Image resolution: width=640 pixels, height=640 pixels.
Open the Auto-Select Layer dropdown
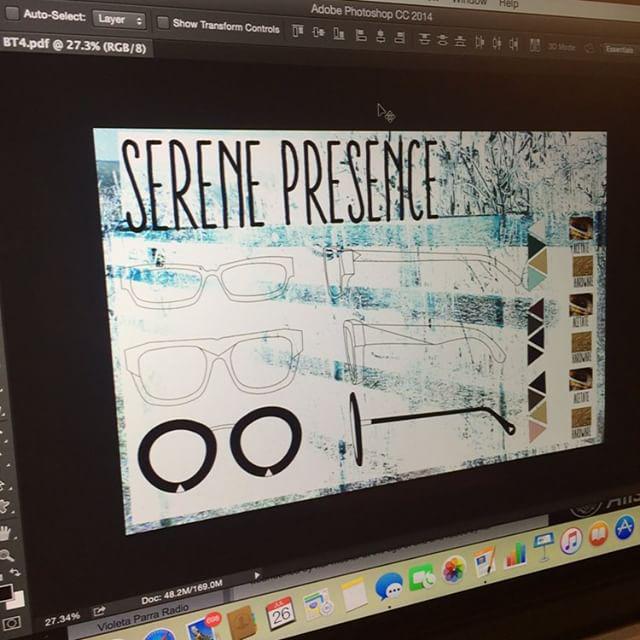(119, 20)
